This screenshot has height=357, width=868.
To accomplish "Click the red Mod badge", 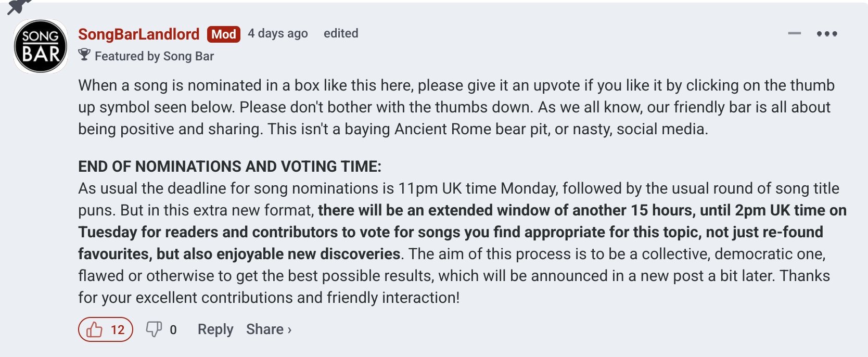I will 224,34.
